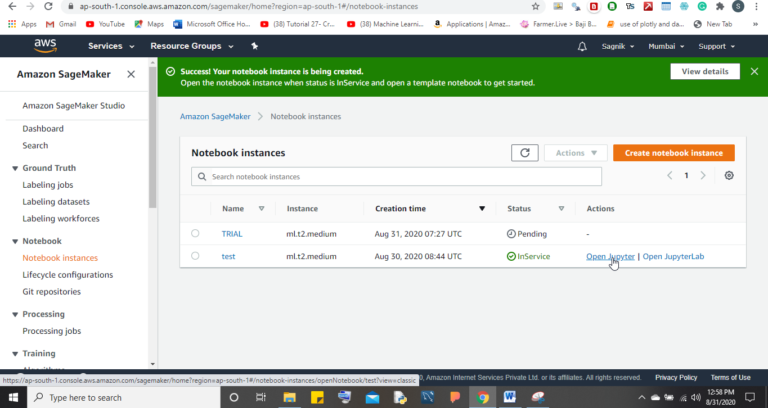This screenshot has height=408, width=768.
Task: Click the Search notebook instances field
Action: (396, 176)
